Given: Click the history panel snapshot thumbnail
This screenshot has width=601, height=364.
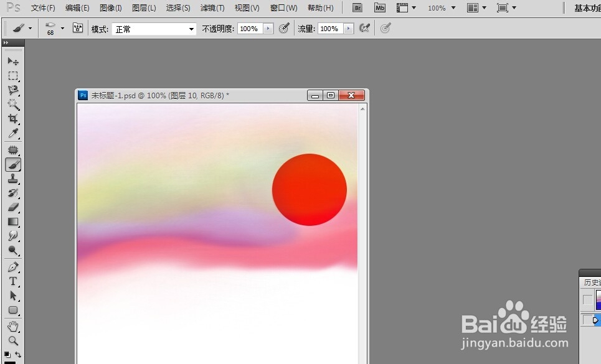Looking at the screenshot, I should click(x=598, y=299).
